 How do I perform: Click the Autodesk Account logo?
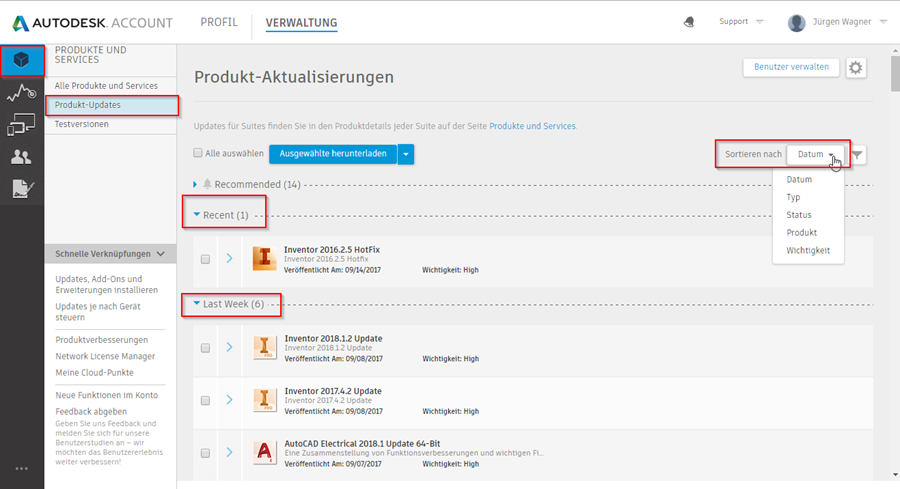coord(92,23)
